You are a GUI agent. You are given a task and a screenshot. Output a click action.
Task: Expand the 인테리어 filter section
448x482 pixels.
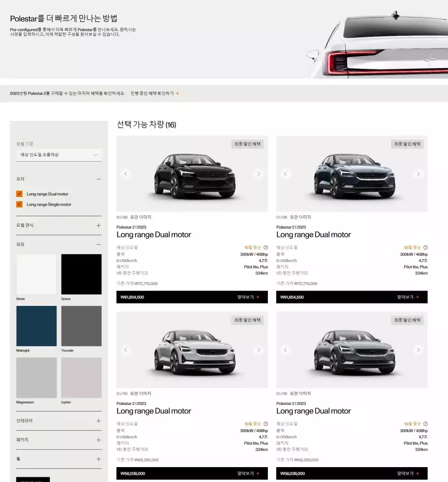[x=98, y=421]
